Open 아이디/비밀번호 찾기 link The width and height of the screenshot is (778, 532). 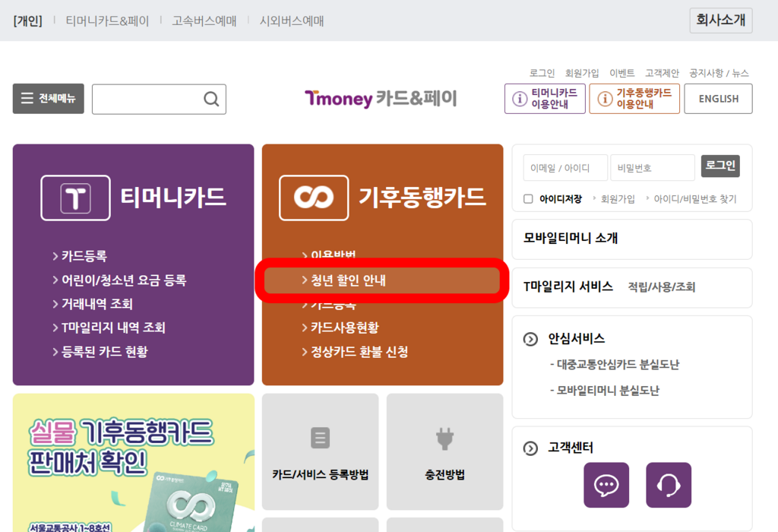[x=695, y=199]
